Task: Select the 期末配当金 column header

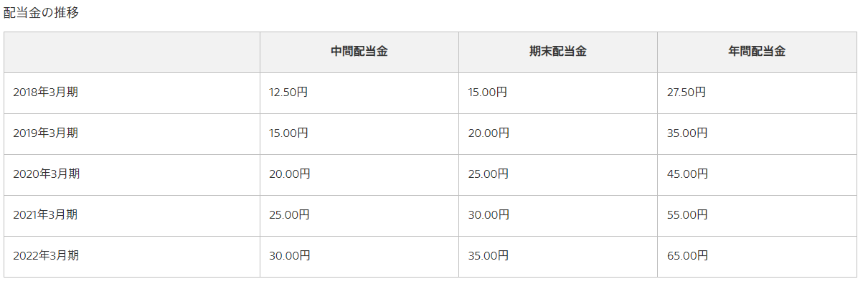Action: click(558, 52)
